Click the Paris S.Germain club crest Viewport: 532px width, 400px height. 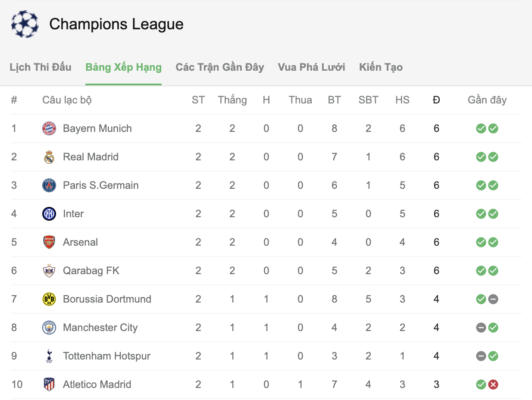[49, 185]
